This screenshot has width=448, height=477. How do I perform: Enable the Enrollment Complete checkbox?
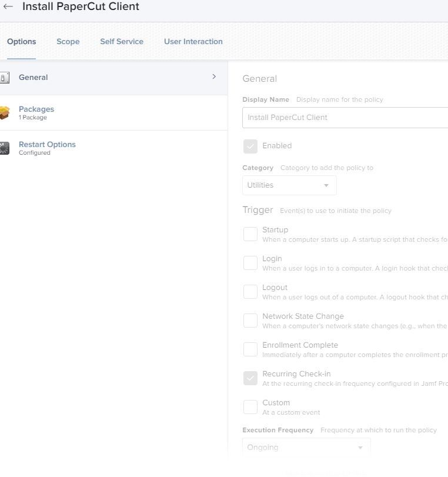[250, 349]
